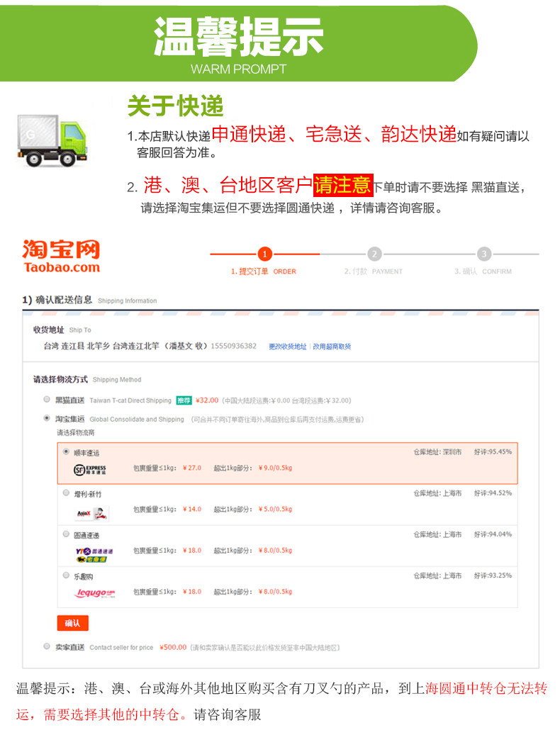Click the 关于快递 heading
This screenshot has height=730, width=560.
tap(176, 106)
